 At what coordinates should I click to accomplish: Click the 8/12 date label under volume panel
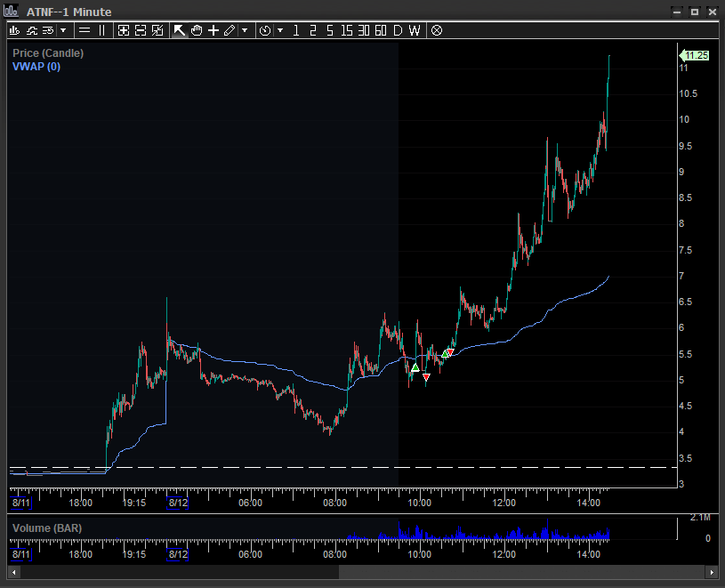178,554
